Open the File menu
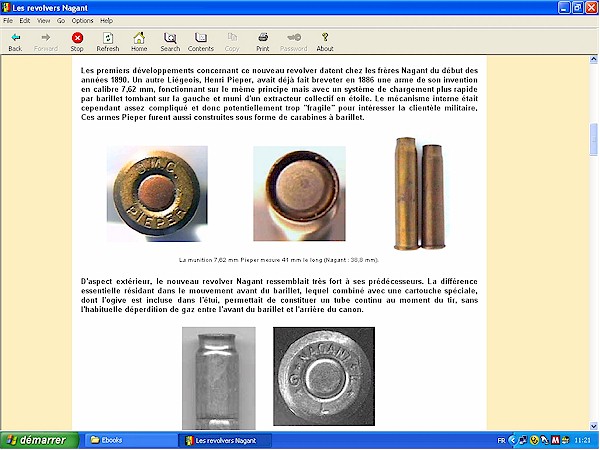This screenshot has height=450, width=600. [8, 21]
